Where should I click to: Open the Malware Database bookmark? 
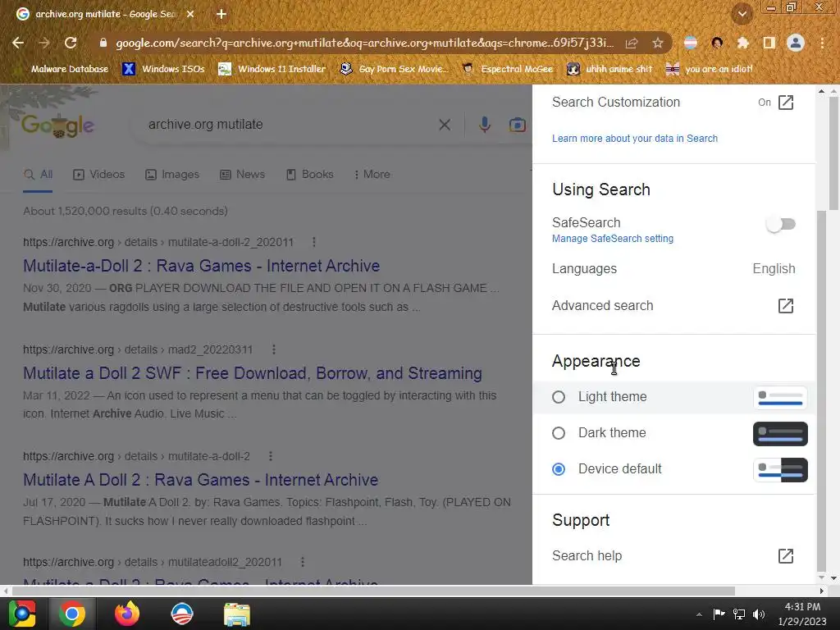tap(69, 69)
